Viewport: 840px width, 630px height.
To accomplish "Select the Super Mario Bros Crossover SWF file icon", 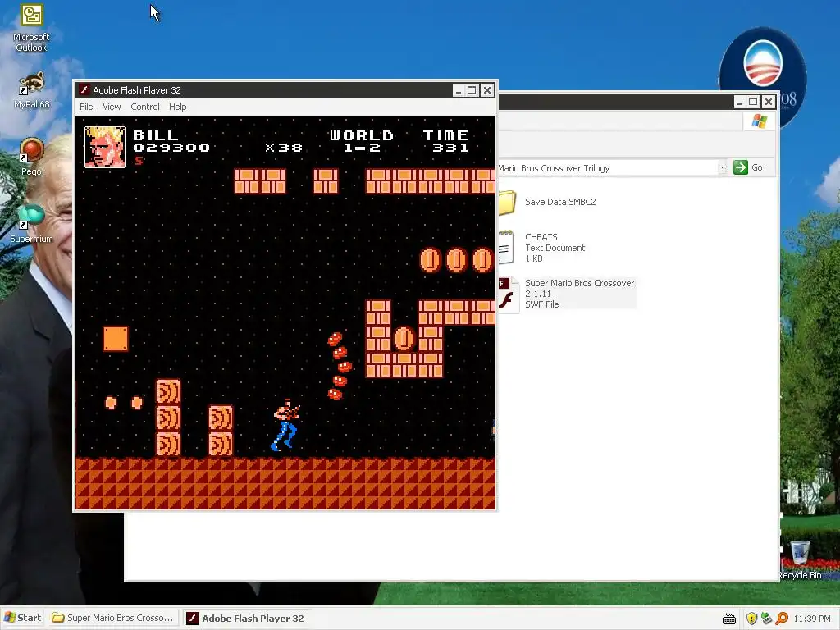I will pyautogui.click(x=508, y=294).
